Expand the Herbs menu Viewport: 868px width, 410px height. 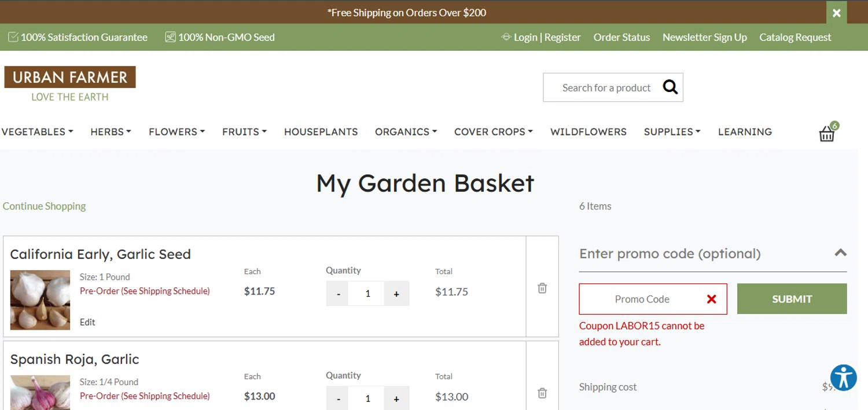[x=111, y=132]
